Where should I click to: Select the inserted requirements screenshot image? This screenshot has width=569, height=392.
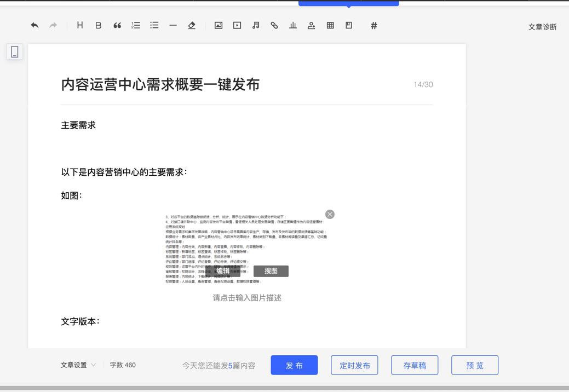246,249
